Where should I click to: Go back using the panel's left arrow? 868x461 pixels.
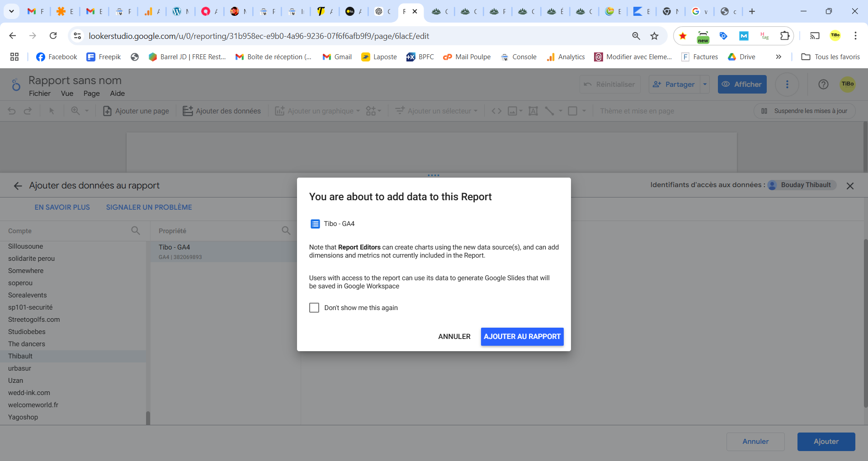(x=18, y=186)
